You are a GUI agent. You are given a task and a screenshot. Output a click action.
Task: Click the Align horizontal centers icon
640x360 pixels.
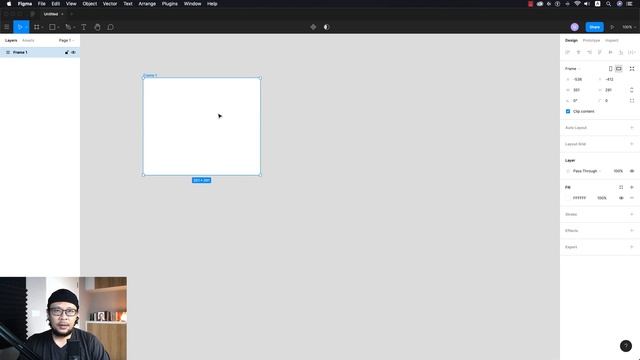(x=578, y=52)
